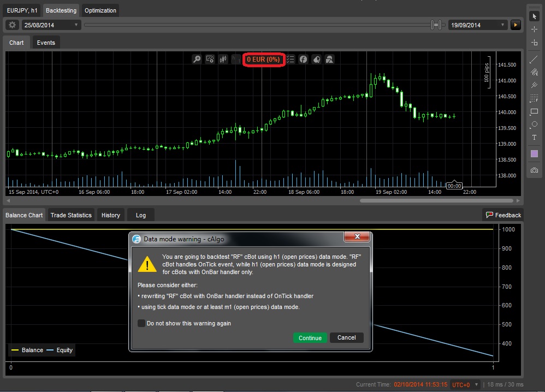Click the left arrow of chart scrollbar
The width and height of the screenshot is (545, 392).
click(x=8, y=200)
